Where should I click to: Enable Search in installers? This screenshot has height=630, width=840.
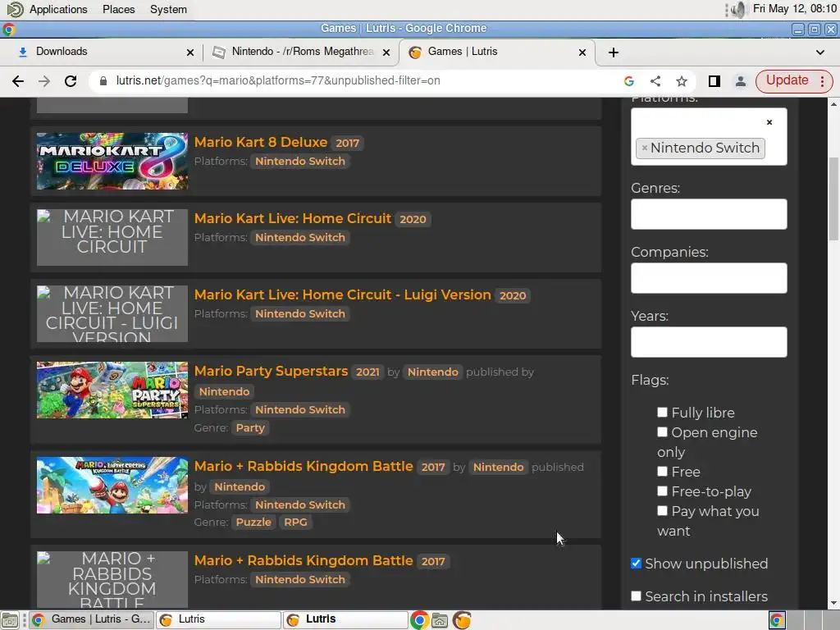636,596
